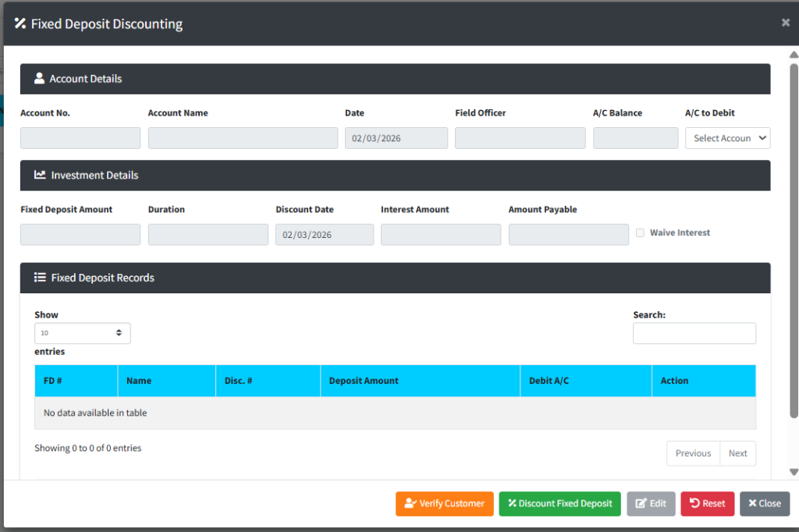Image resolution: width=799 pixels, height=532 pixels.
Task: Sort records by Deposit Amount header
Action: [419, 381]
